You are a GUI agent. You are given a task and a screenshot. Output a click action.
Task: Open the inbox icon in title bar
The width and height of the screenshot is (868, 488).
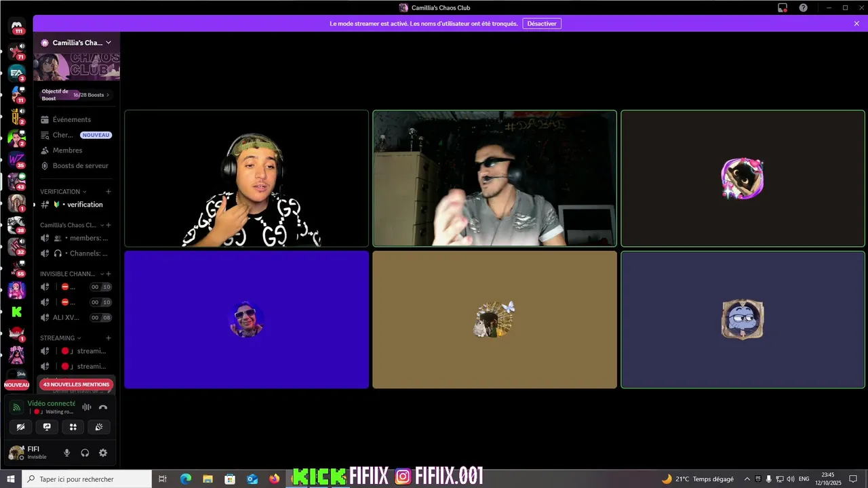[783, 7]
